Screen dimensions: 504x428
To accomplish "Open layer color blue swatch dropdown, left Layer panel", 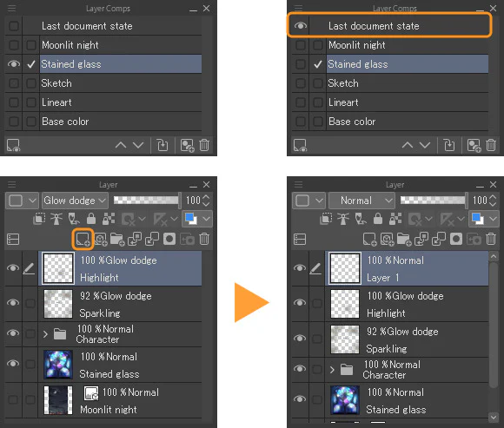I will (196, 219).
